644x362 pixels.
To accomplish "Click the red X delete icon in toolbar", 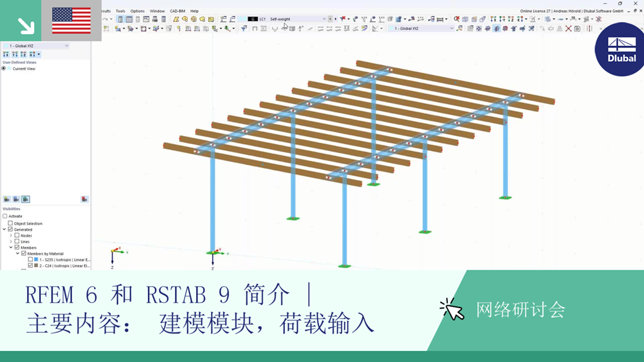I will (568, 28).
